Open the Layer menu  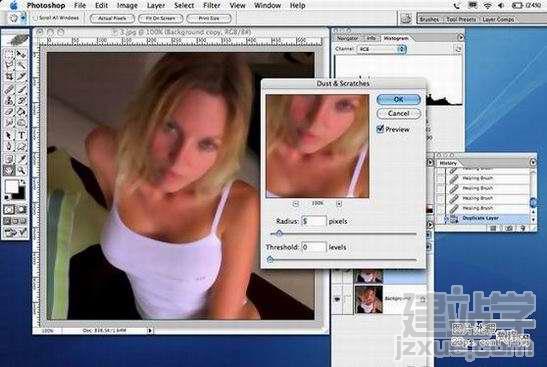(156, 5)
